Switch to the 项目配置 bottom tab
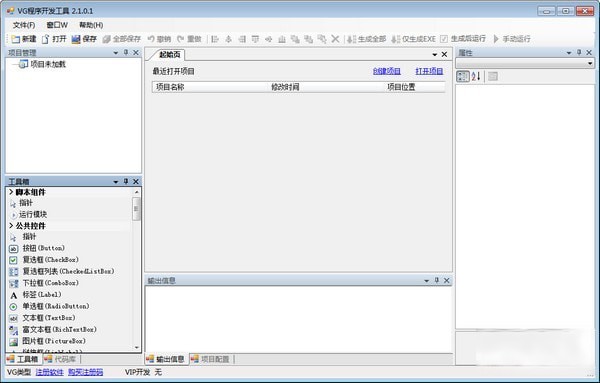The height and width of the screenshot is (383, 600). pyautogui.click(x=210, y=359)
